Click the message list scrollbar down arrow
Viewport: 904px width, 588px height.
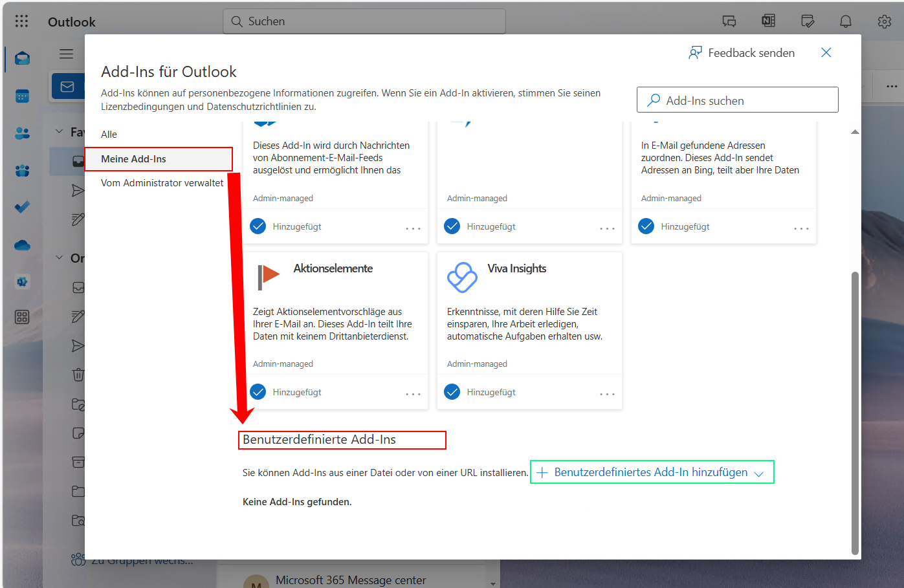(493, 583)
